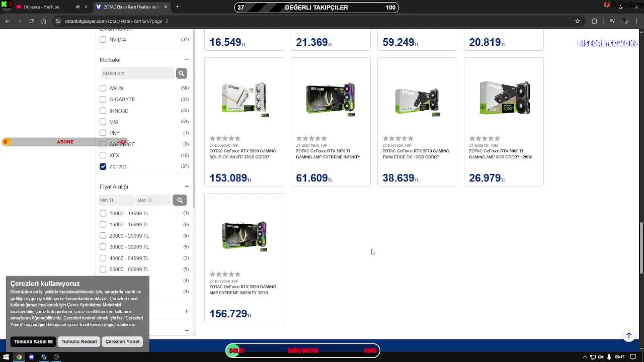Open the browser profile avatar
The height and width of the screenshot is (362, 644).
tap(625, 21)
